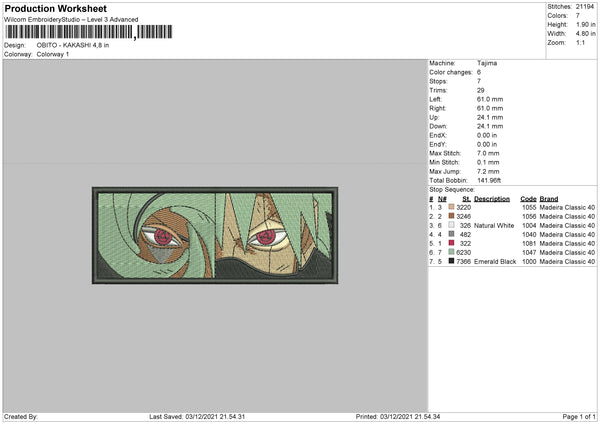This screenshot has height=424, width=600.
Task: Click the Page 1 of 1 indicator
Action: (x=579, y=417)
